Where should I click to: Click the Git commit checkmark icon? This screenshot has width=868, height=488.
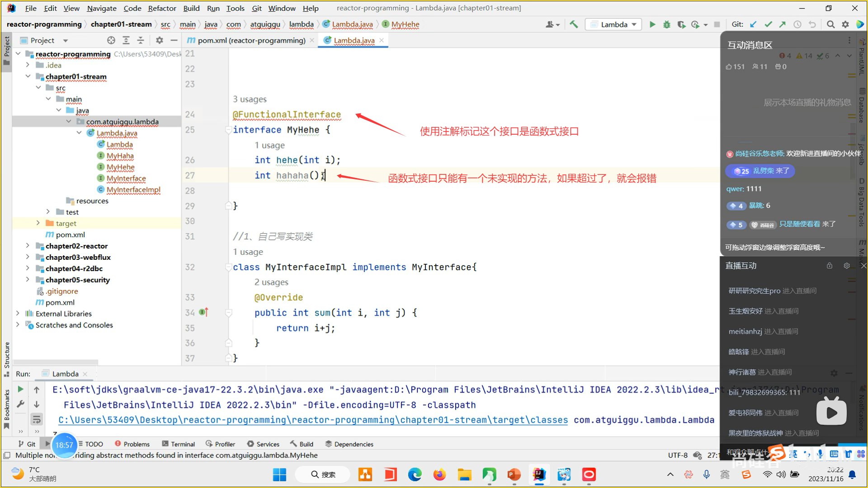click(x=768, y=24)
